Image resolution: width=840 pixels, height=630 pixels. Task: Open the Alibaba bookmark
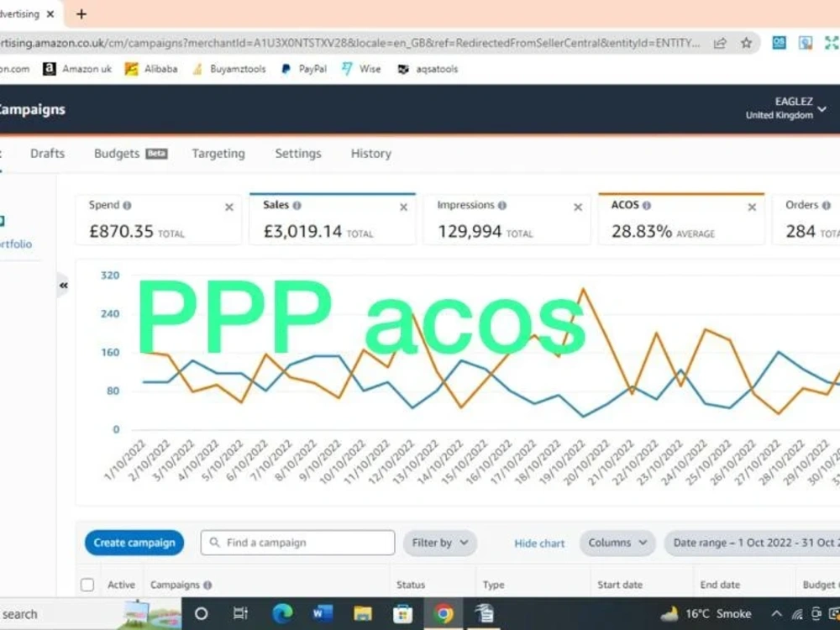point(151,69)
